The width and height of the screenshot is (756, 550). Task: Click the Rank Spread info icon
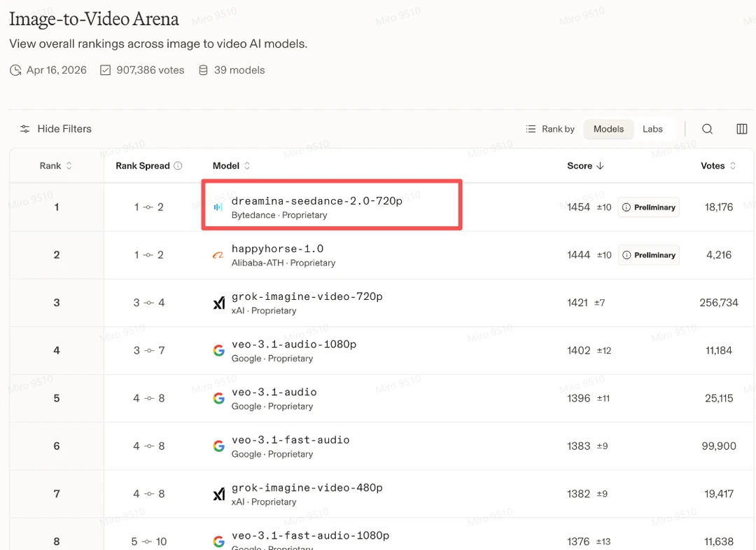point(178,166)
